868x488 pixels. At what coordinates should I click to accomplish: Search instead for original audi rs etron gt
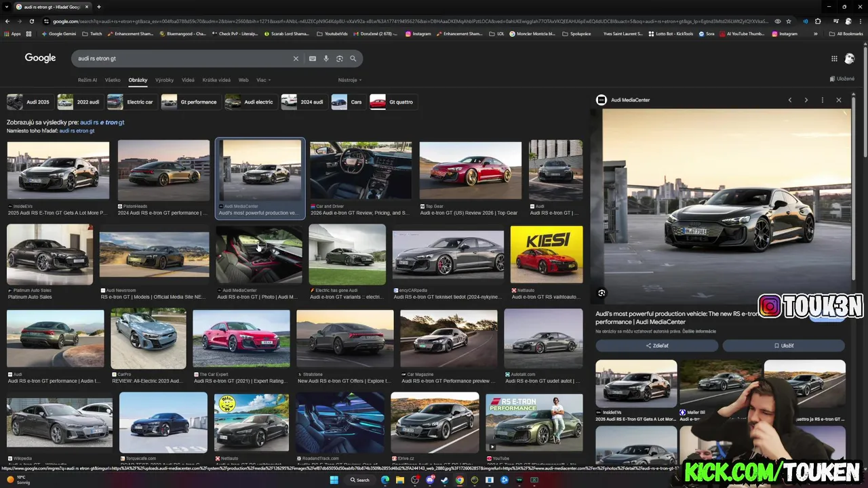pyautogui.click(x=77, y=131)
